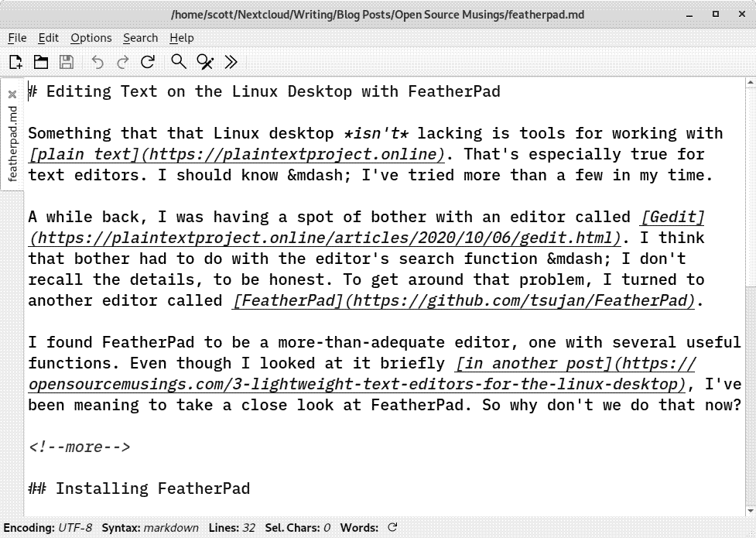Open the Options menu
Image resolution: width=756 pixels, height=538 pixels.
(91, 38)
